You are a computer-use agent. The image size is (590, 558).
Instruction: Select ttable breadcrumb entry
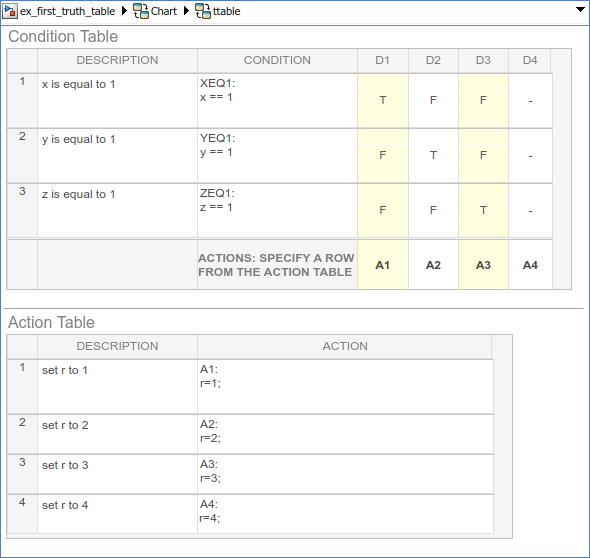(227, 11)
